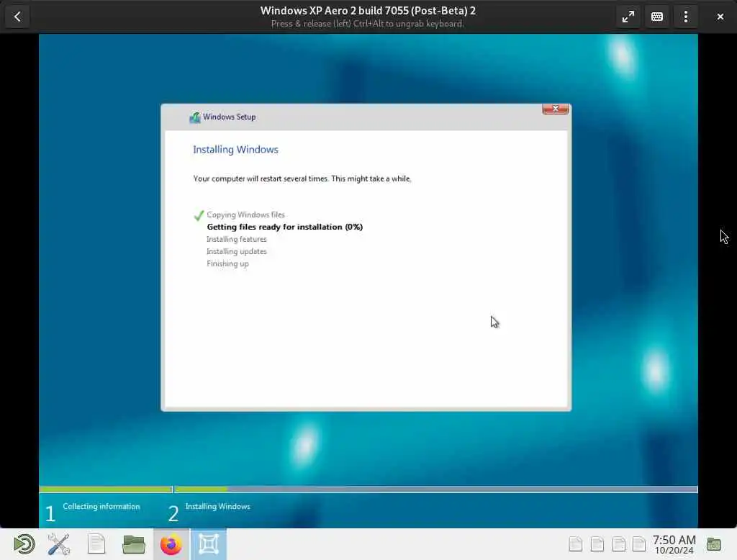Launch Firefox from the taskbar

pyautogui.click(x=171, y=544)
